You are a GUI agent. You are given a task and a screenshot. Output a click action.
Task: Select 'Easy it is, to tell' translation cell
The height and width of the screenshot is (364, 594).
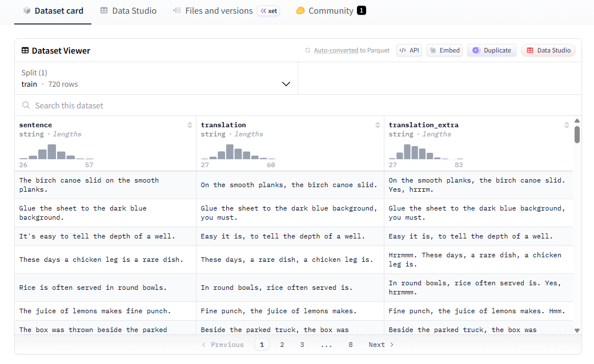290,237
